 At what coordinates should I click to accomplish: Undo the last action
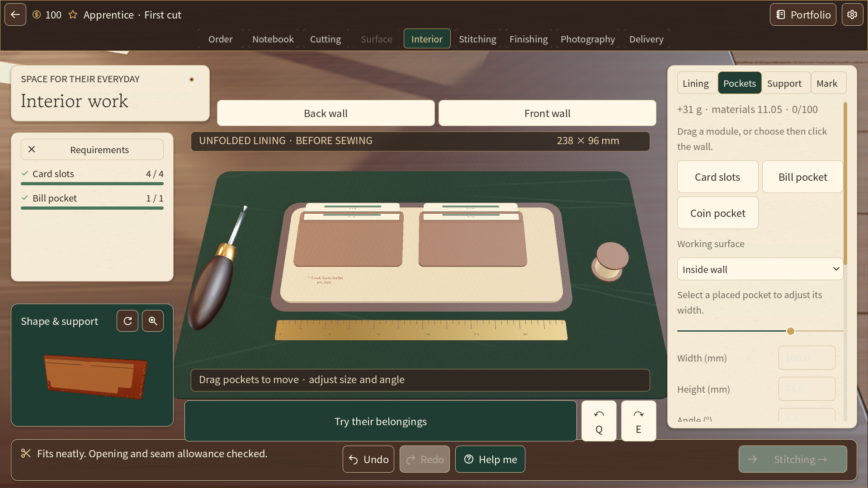pyautogui.click(x=368, y=459)
